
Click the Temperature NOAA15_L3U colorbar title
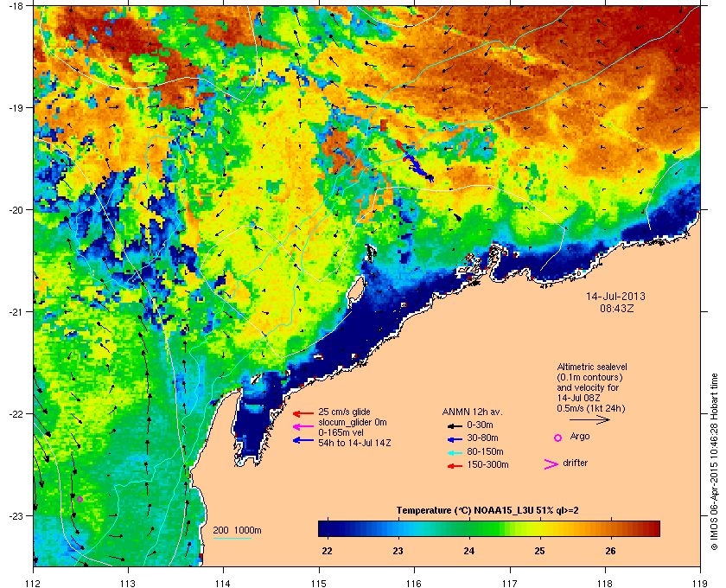pos(487,511)
